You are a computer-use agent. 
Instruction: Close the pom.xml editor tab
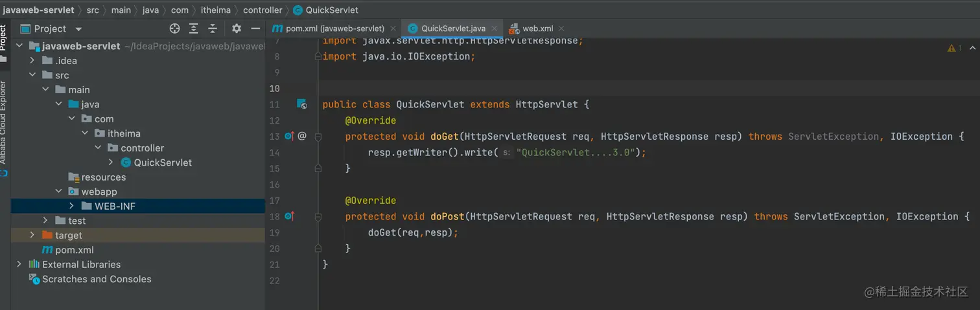(392, 28)
